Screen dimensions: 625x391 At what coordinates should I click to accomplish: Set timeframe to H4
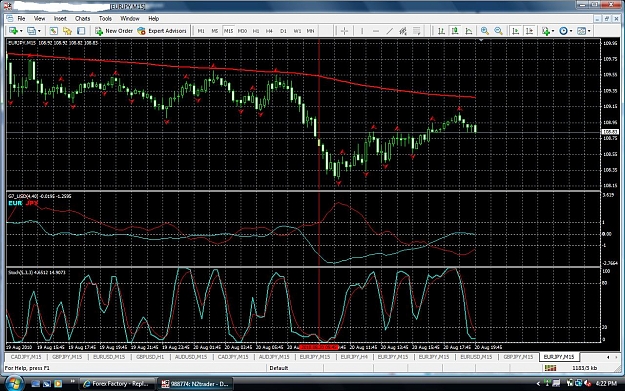pyautogui.click(x=269, y=31)
